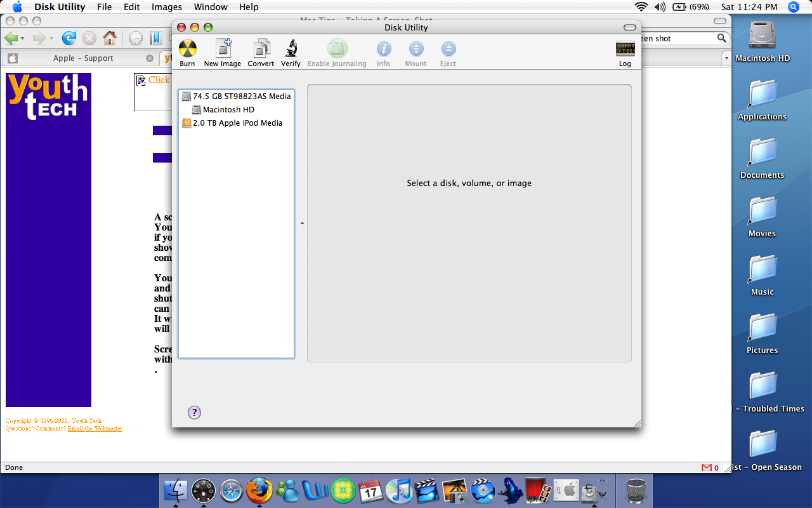
Task: Open the Help menu
Action: (x=249, y=7)
